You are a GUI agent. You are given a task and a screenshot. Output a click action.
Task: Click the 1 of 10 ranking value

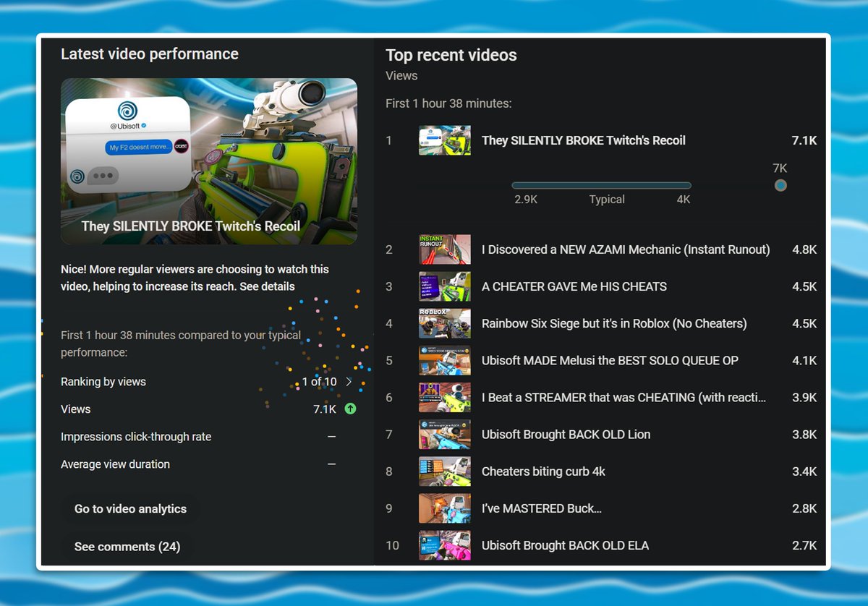tap(320, 382)
